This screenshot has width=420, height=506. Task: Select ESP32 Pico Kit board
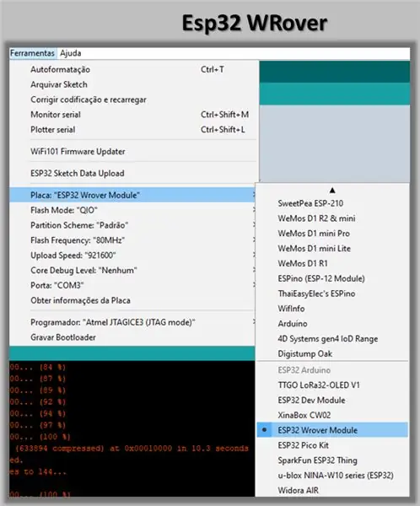[332, 445]
